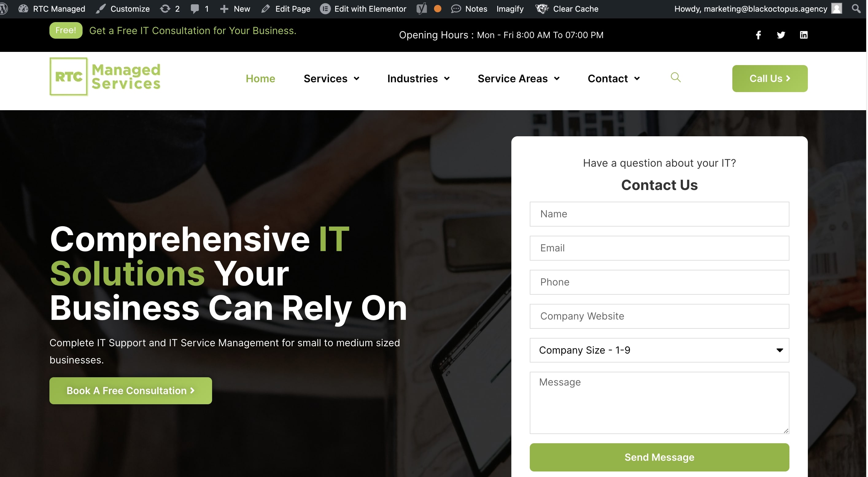Click the admin bar search icon
Viewport: 868px width, 477px height.
tap(856, 9)
